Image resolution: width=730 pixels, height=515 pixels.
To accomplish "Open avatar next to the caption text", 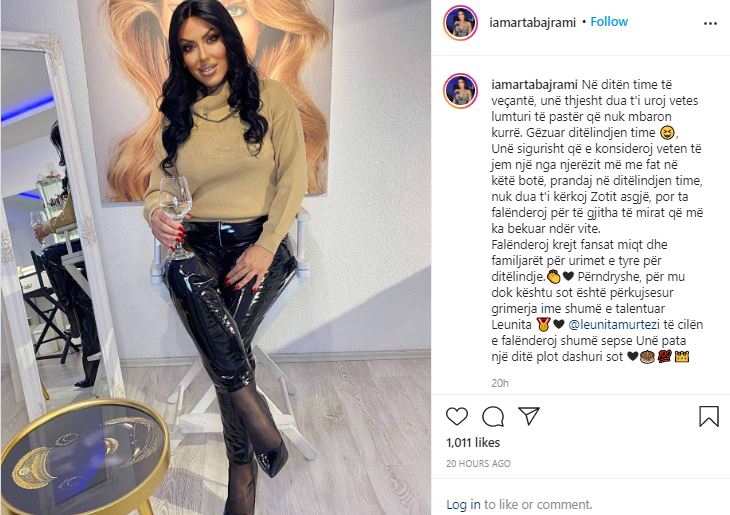I will click(460, 91).
